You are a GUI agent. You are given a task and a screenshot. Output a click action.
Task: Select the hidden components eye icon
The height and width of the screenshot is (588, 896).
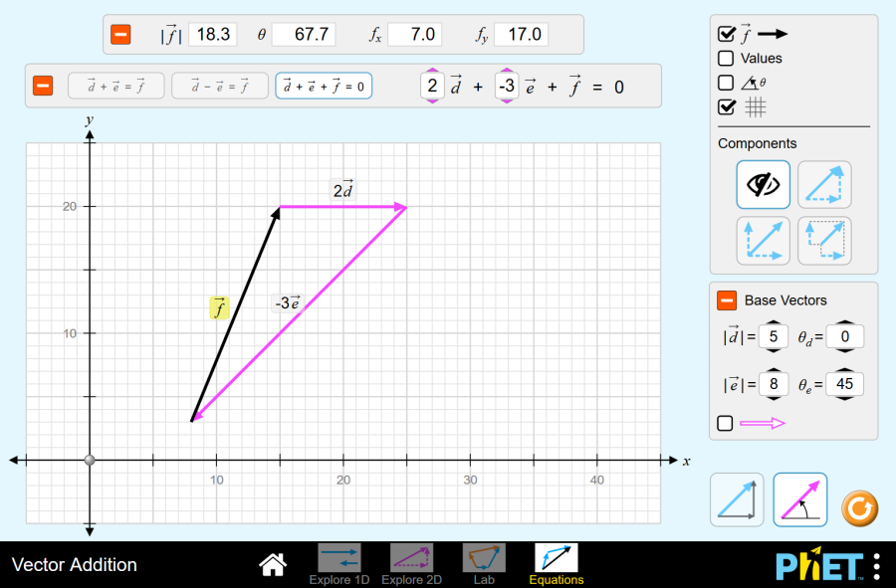764,185
